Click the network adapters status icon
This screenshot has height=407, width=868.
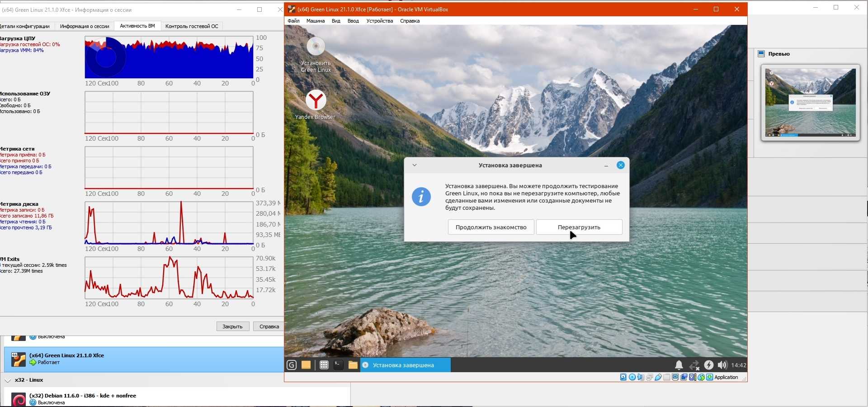[x=649, y=377]
